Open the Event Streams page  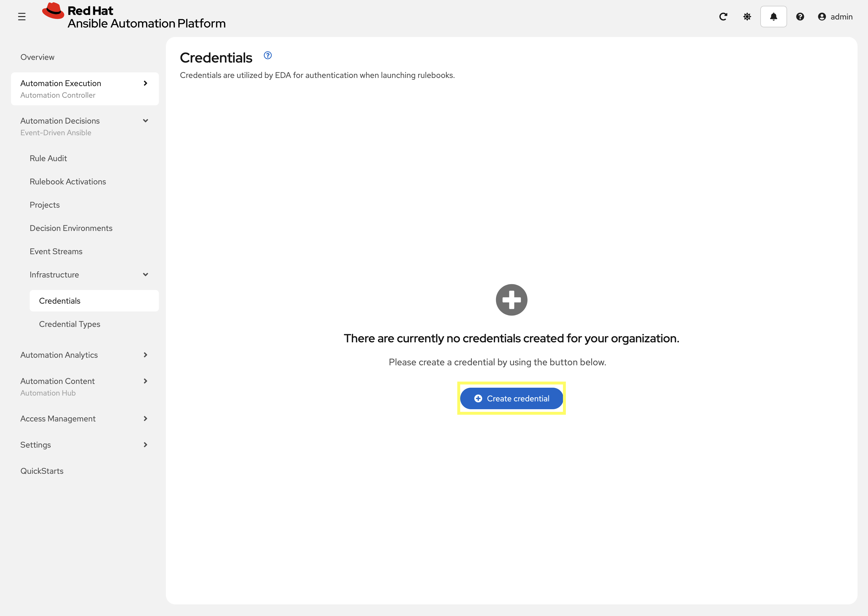[56, 251]
